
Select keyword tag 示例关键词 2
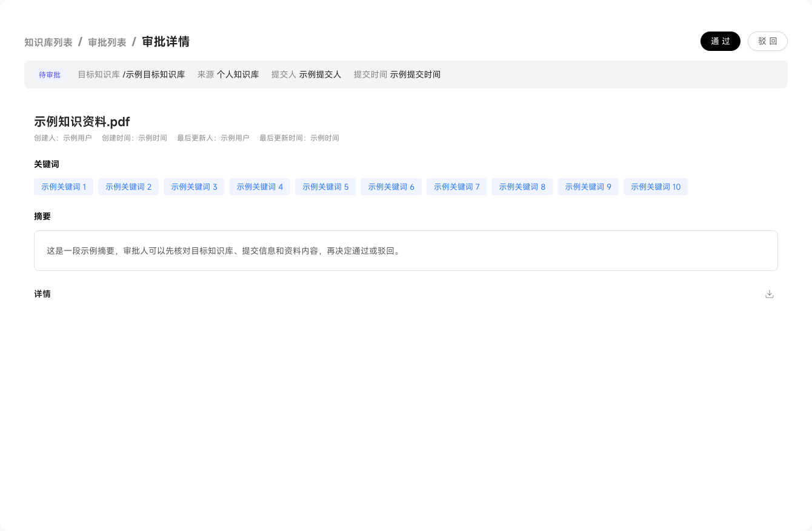[x=128, y=187]
